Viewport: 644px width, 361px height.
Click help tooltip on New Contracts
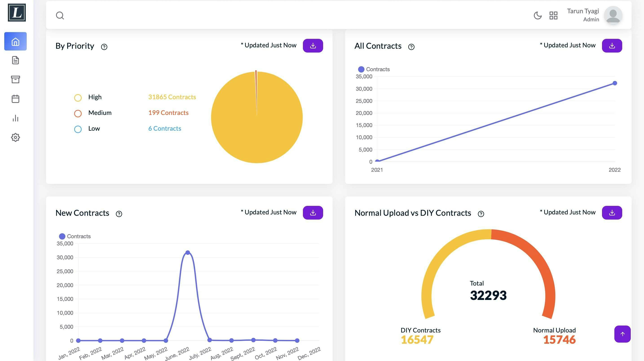(x=119, y=214)
